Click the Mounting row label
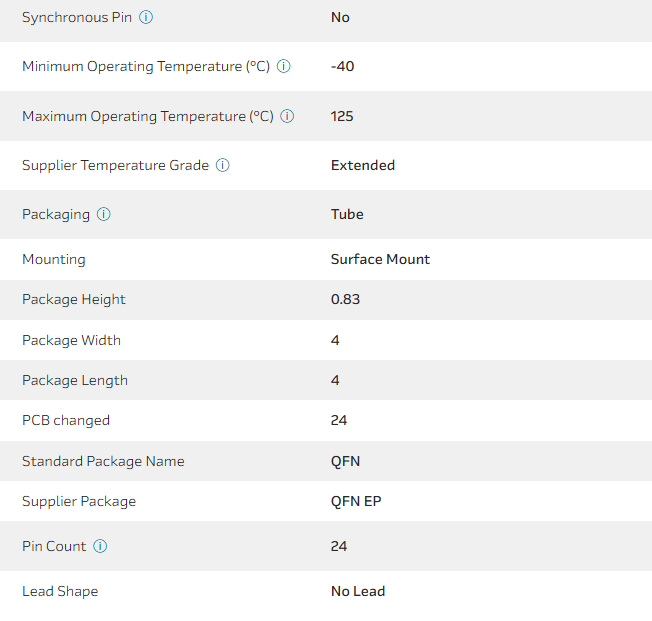This screenshot has height=621, width=652. click(x=54, y=259)
